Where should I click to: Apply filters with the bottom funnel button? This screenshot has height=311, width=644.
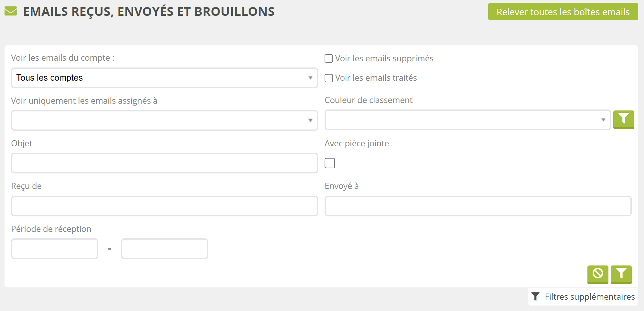click(x=621, y=274)
